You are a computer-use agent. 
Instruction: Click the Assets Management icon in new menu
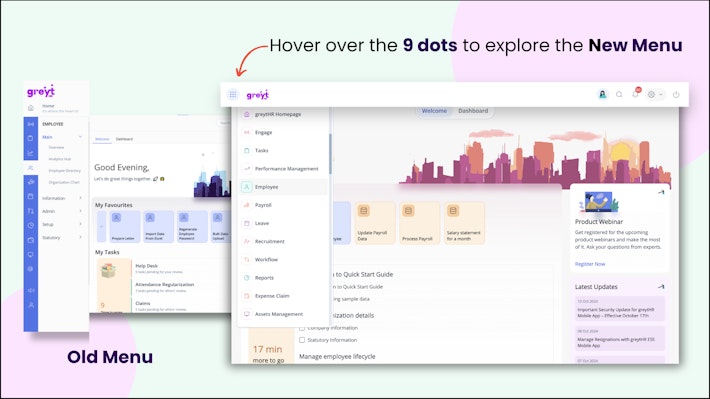[x=247, y=314]
